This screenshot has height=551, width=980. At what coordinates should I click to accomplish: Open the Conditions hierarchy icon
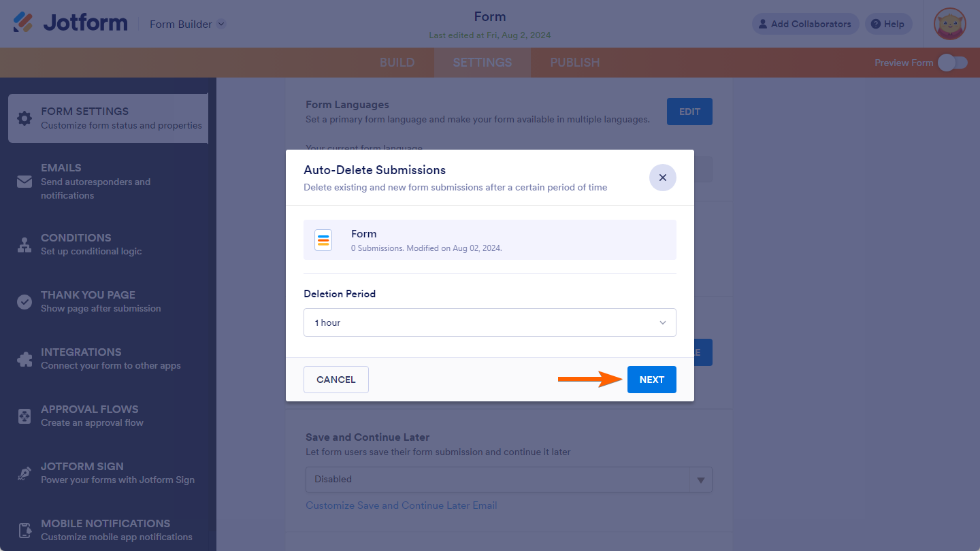24,245
